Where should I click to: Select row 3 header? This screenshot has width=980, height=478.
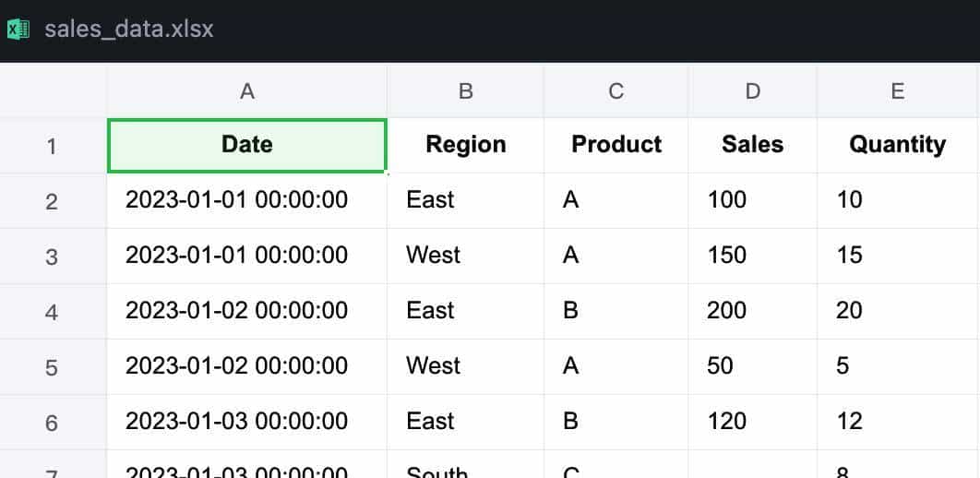(x=52, y=256)
